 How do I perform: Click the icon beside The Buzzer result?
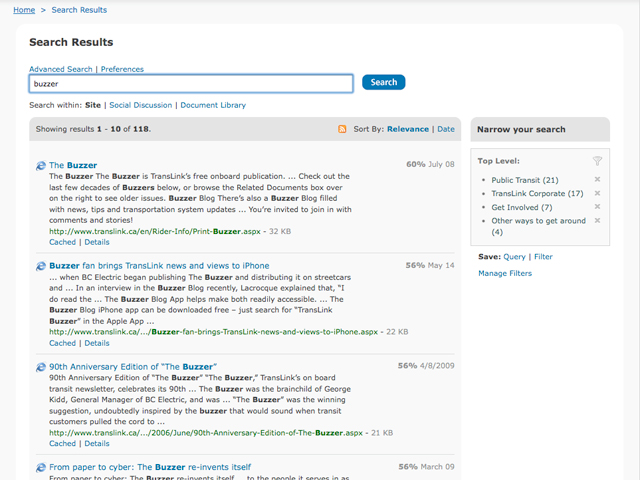pos(40,165)
